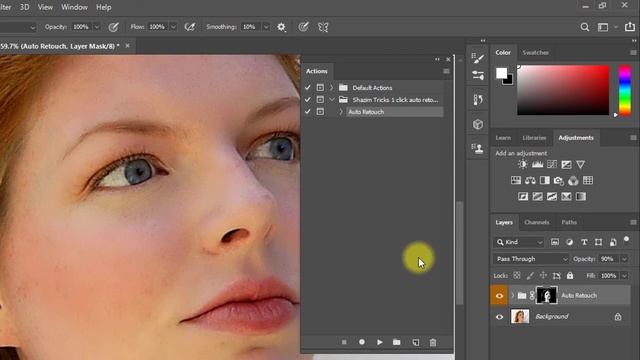Add a Vibrance adjustment
The image size is (640, 360).
(580, 164)
